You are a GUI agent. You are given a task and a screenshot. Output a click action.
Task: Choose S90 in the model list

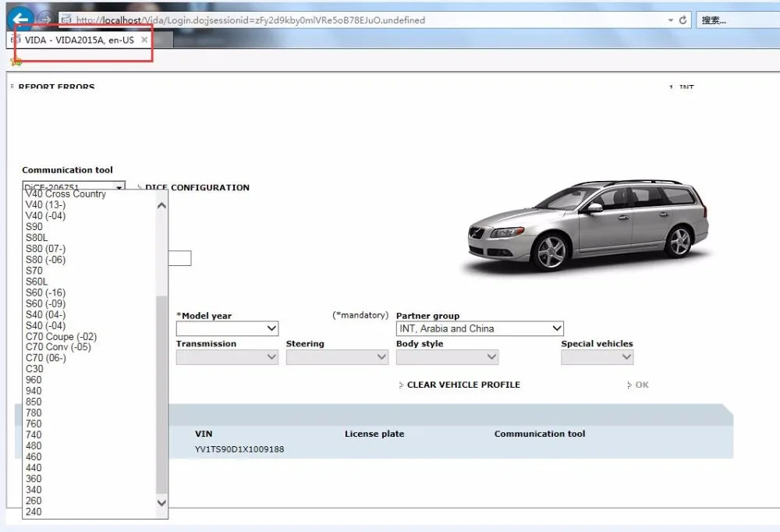34,226
